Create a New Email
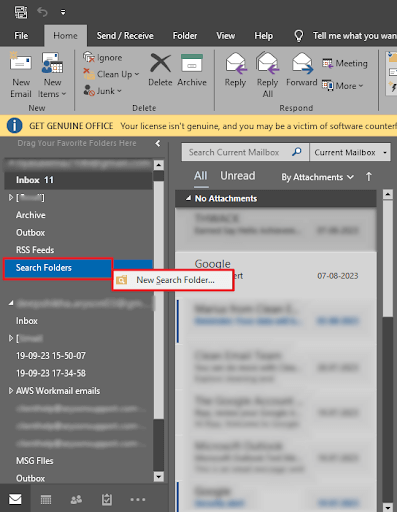Screen dimensions: 397x512 (x=21, y=75)
